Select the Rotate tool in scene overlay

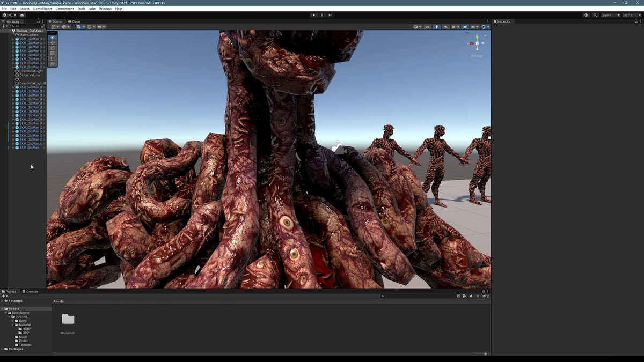point(52,48)
